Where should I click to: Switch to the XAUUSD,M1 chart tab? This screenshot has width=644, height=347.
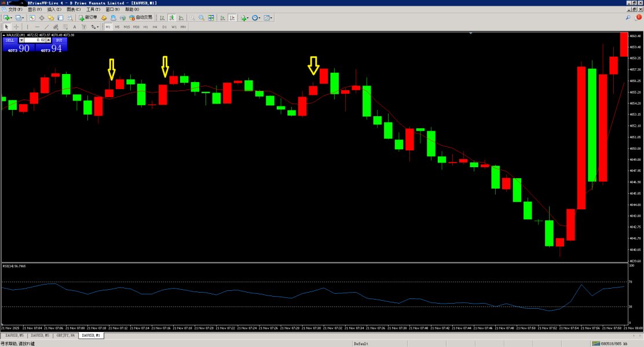(x=91, y=335)
